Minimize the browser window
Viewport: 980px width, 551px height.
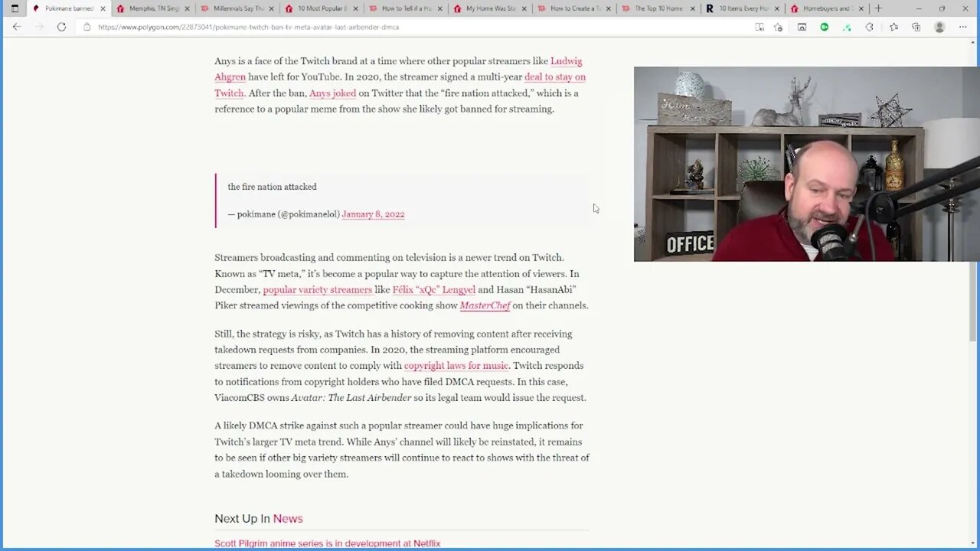pos(919,8)
